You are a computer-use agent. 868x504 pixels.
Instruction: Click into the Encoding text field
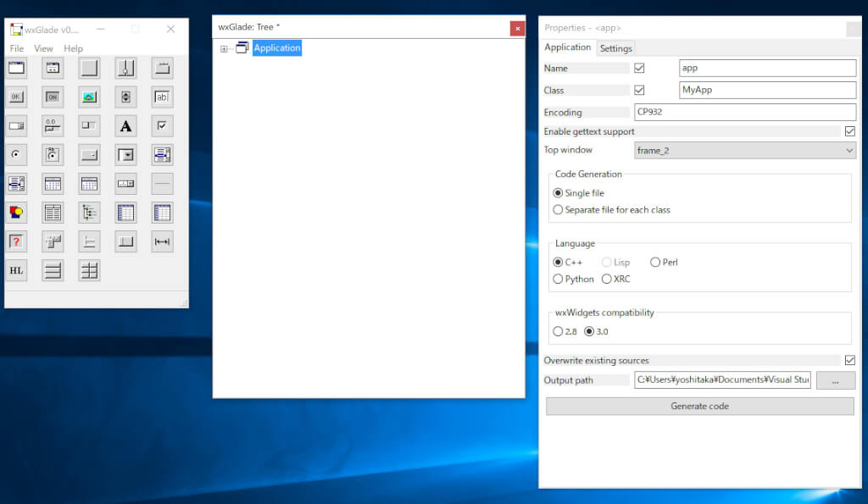coord(745,112)
